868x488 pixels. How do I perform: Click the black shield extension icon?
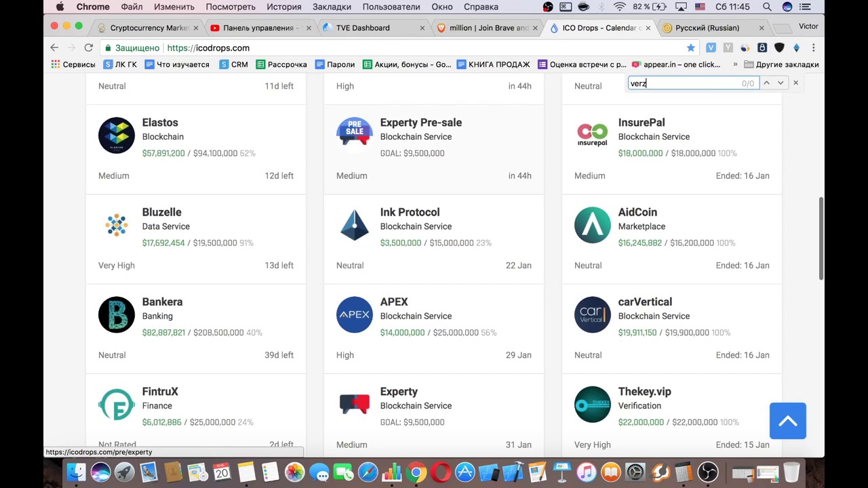pyautogui.click(x=779, y=48)
